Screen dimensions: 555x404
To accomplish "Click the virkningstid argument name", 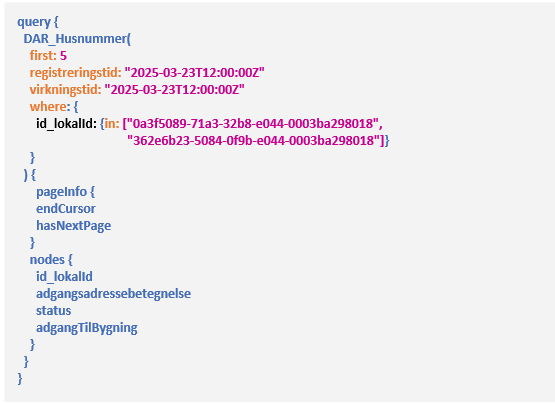I will [64, 90].
